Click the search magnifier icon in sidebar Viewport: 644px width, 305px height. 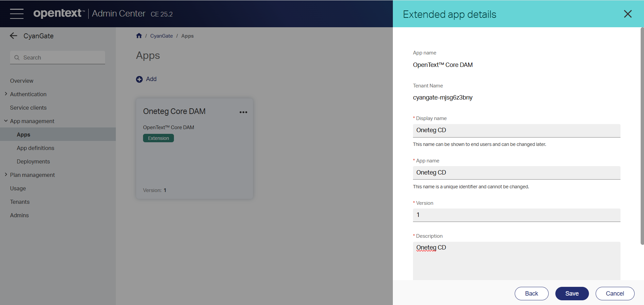pos(17,58)
